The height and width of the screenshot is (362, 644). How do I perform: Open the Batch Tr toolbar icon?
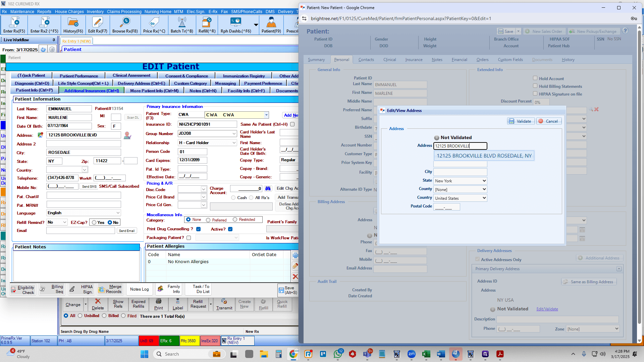pos(182,25)
